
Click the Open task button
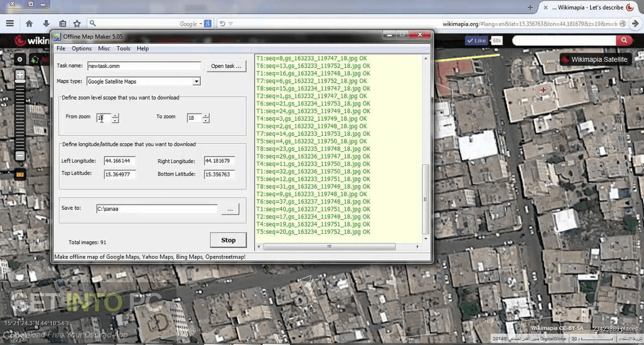[x=226, y=65]
